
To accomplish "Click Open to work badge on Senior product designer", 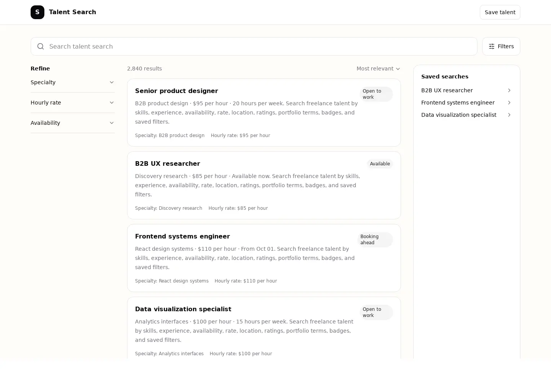I will tap(376, 94).
